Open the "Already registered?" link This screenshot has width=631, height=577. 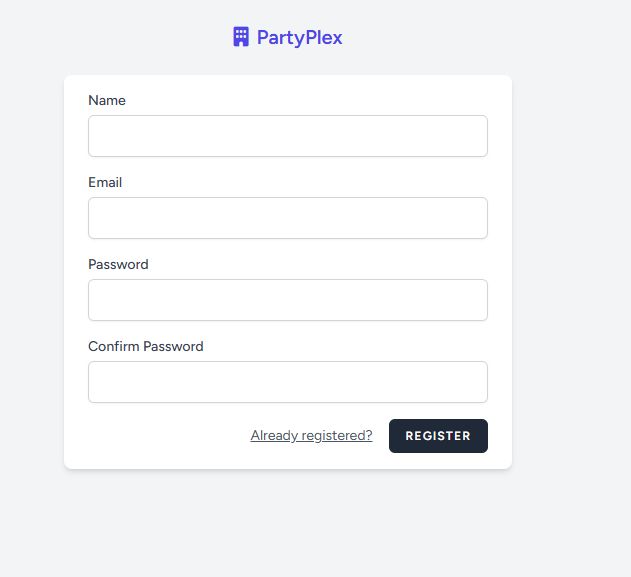[311, 436]
